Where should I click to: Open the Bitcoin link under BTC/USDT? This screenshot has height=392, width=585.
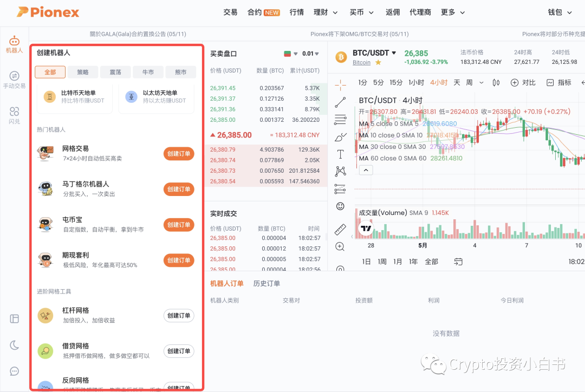pos(361,63)
